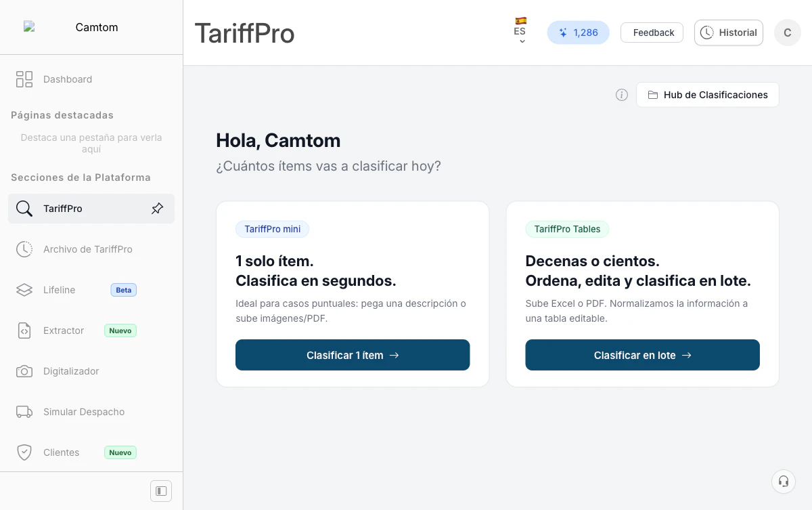Open the Hub de Clasificaciones
Image resolution: width=812 pixels, height=510 pixels.
[x=707, y=95]
